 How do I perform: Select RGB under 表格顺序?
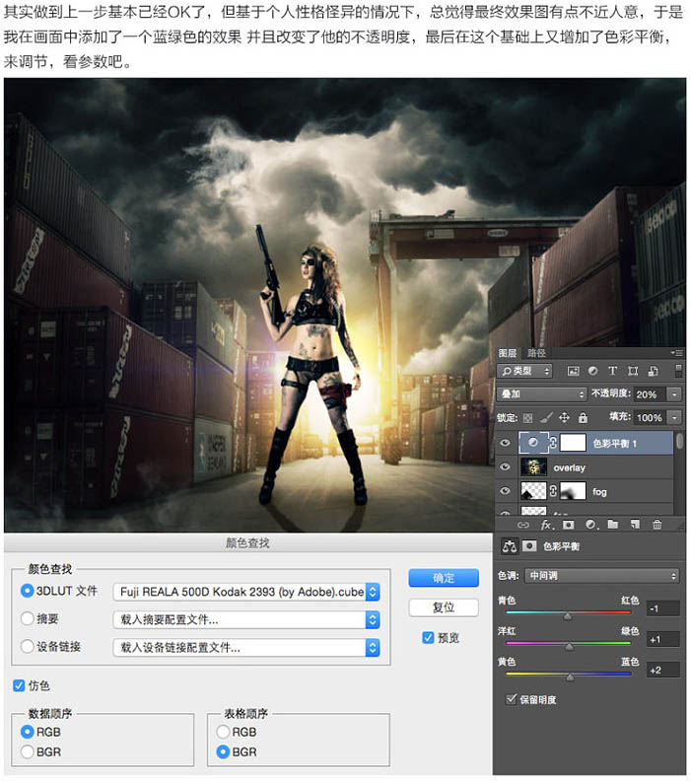point(223,732)
